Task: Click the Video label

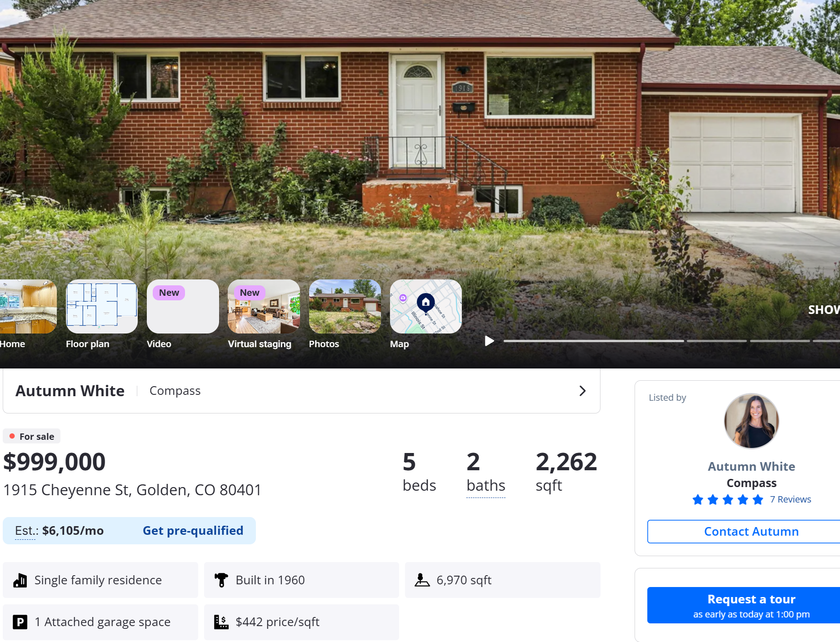Action: [x=159, y=344]
